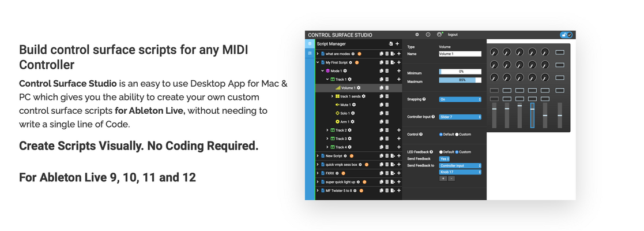Collapse the My First Script tree node
The width and height of the screenshot is (644, 231).
coord(318,62)
